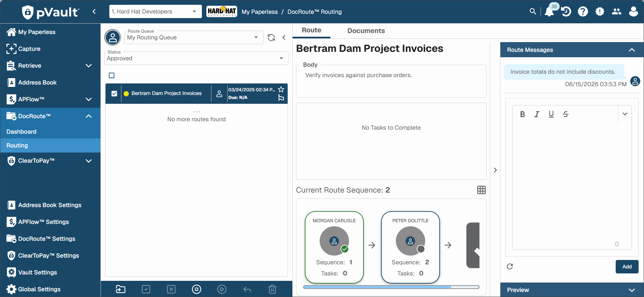Collapse the route queue panel
The width and height of the screenshot is (644, 297).
(284, 37)
